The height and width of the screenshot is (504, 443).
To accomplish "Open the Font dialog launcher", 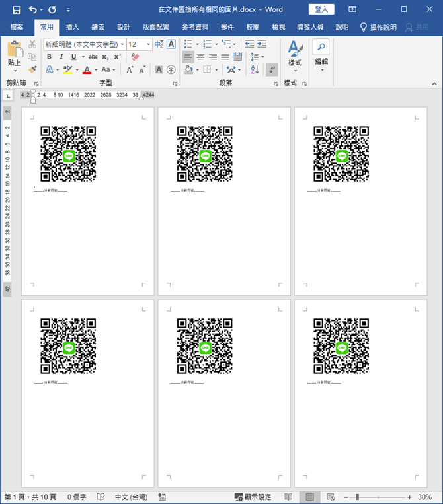I will (x=175, y=84).
